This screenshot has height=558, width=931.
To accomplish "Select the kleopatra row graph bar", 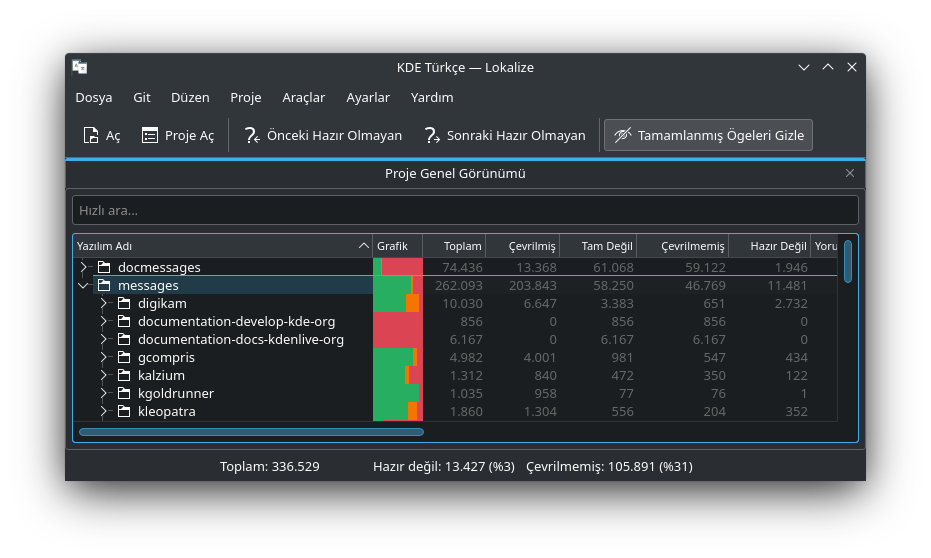I will [x=397, y=412].
